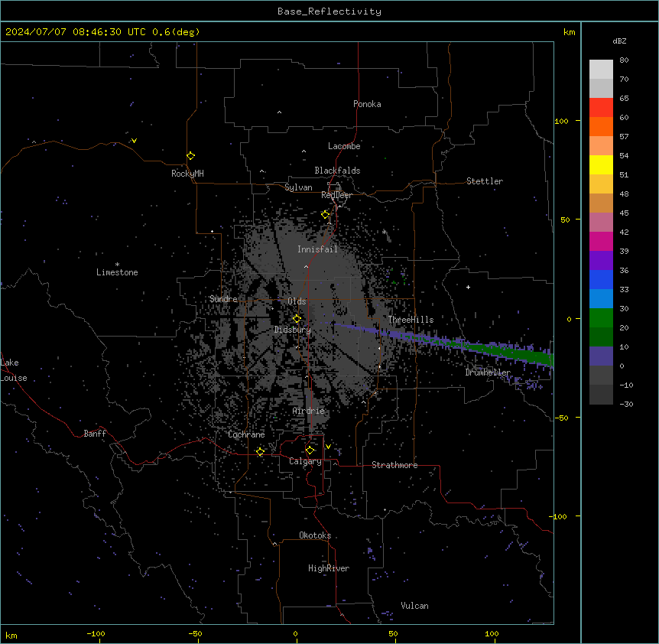Click the Didsbury label
The width and height of the screenshot is (659, 644).
coord(293,330)
